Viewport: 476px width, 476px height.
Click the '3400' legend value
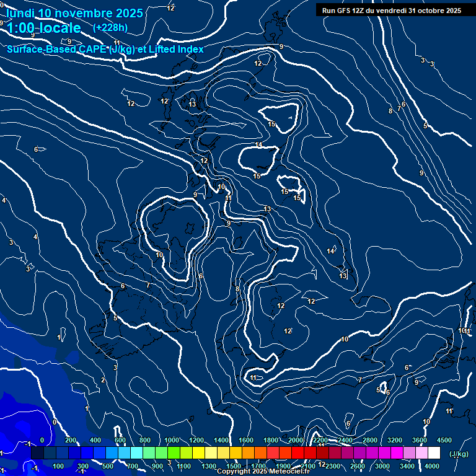(407, 466)
